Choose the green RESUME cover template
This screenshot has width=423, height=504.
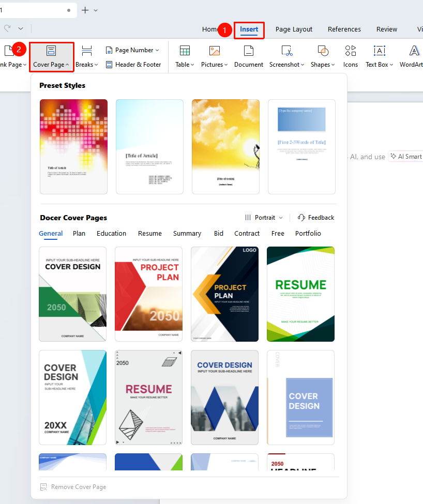(x=300, y=294)
